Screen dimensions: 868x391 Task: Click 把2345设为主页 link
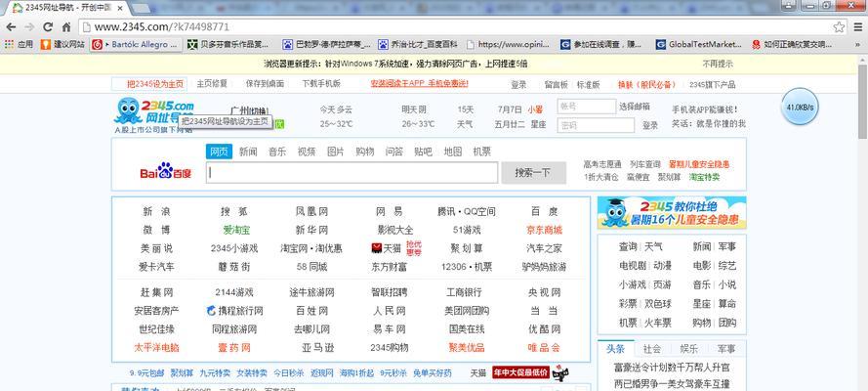(155, 84)
